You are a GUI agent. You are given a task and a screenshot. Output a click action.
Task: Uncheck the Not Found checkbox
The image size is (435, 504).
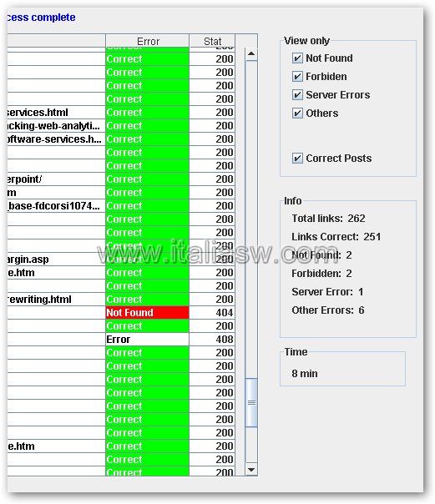click(x=297, y=58)
